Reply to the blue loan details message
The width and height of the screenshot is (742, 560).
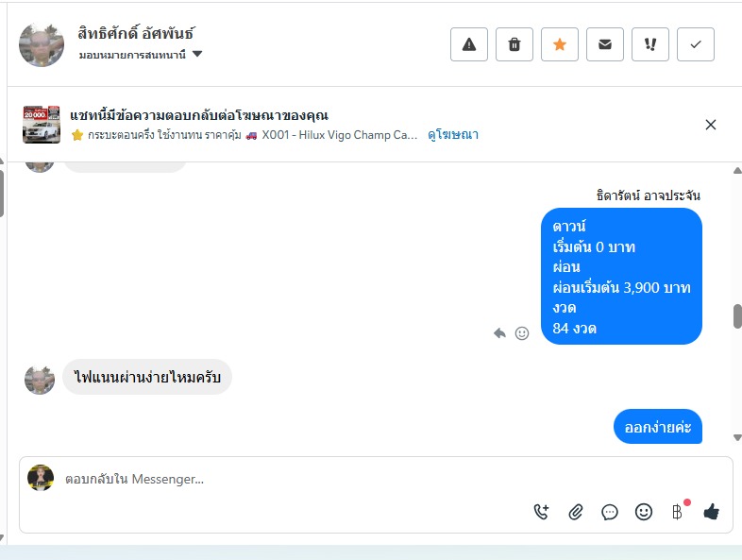click(499, 333)
